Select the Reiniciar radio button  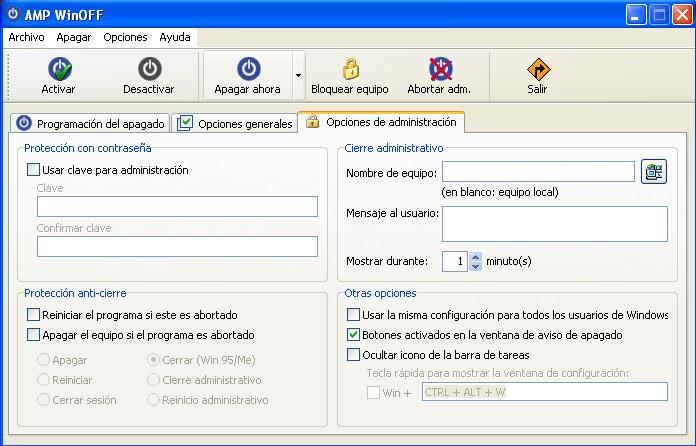pos(44,380)
